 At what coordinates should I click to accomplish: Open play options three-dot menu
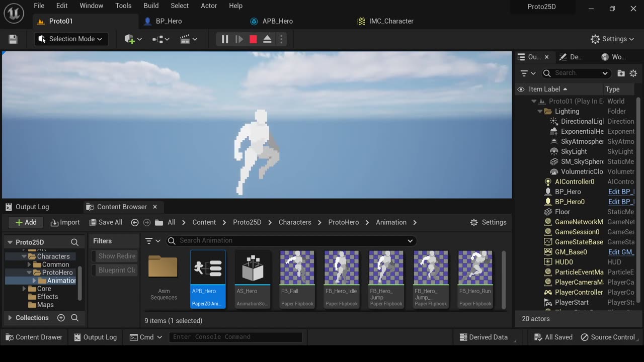[281, 39]
